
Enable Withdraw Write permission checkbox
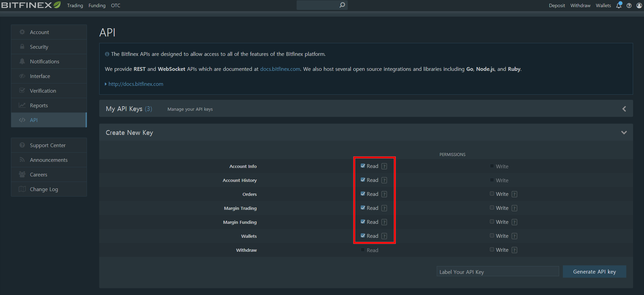tap(492, 250)
